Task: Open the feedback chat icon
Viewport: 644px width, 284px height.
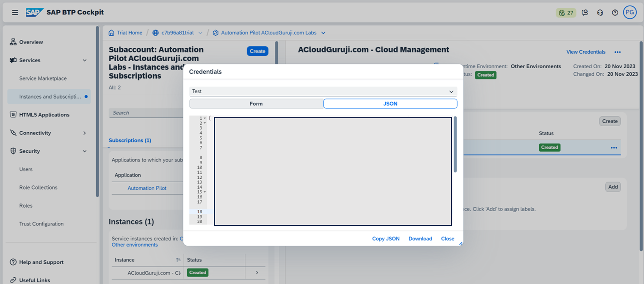Action: point(585,13)
